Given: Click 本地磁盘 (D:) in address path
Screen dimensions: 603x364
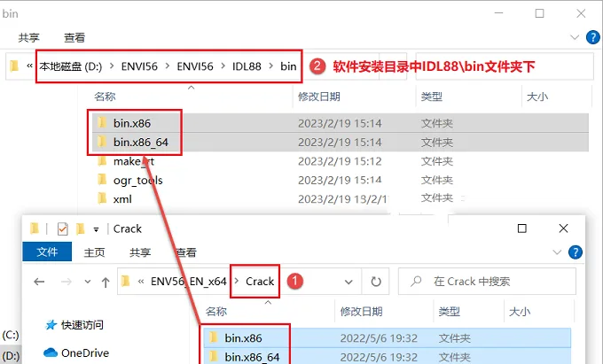Looking at the screenshot, I should (x=71, y=66).
